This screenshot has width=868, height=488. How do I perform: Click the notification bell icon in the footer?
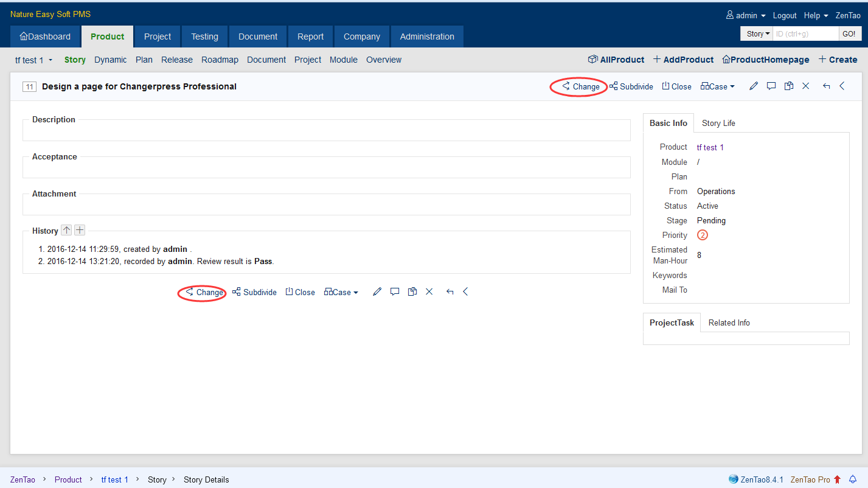(853, 479)
